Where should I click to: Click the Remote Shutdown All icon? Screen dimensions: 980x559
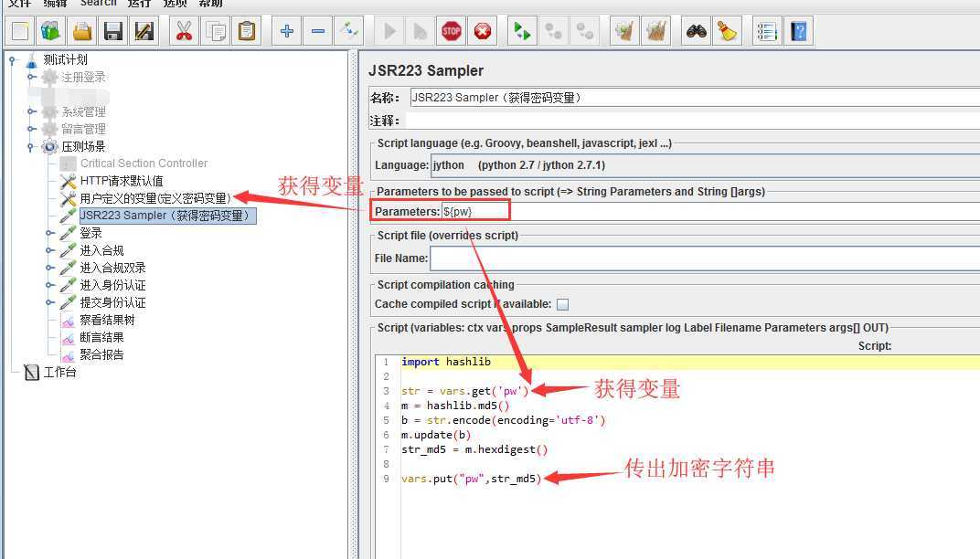tap(584, 31)
